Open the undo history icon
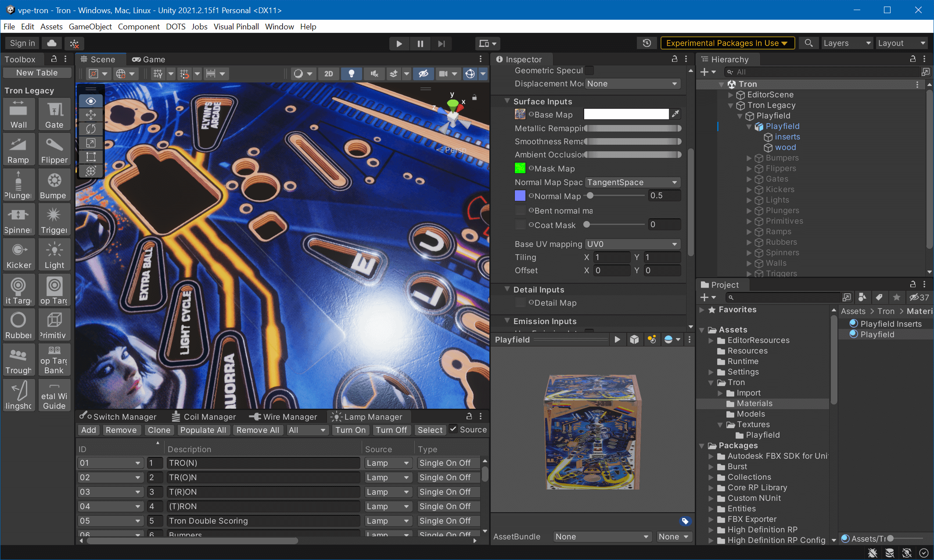The width and height of the screenshot is (934, 560). (647, 43)
